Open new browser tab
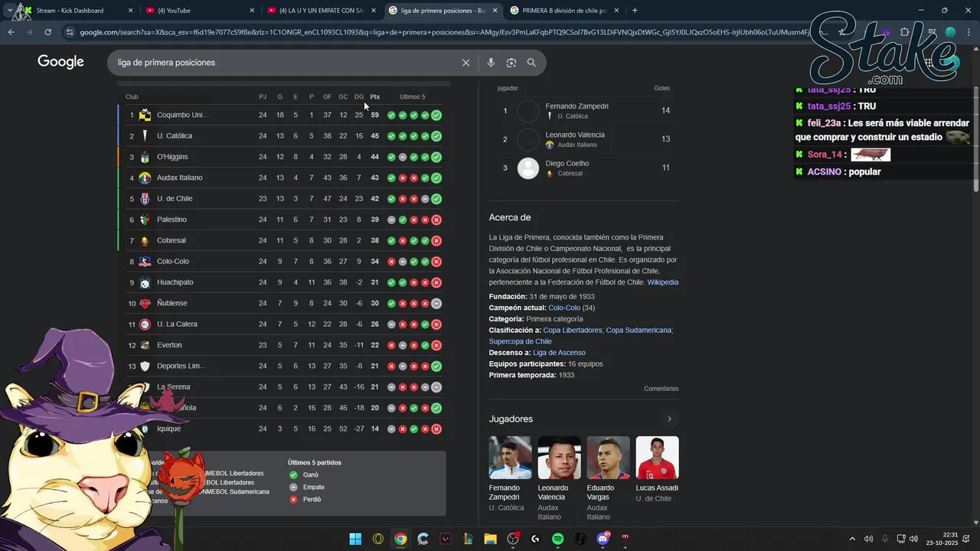 point(635,11)
